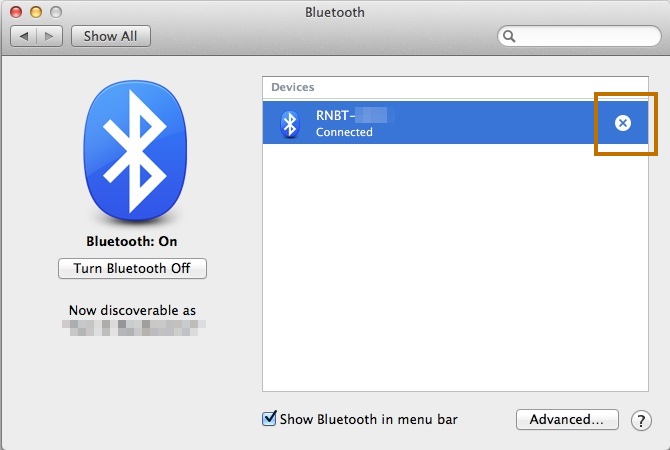
Task: Go back with the left arrow button
Action: pos(24,36)
